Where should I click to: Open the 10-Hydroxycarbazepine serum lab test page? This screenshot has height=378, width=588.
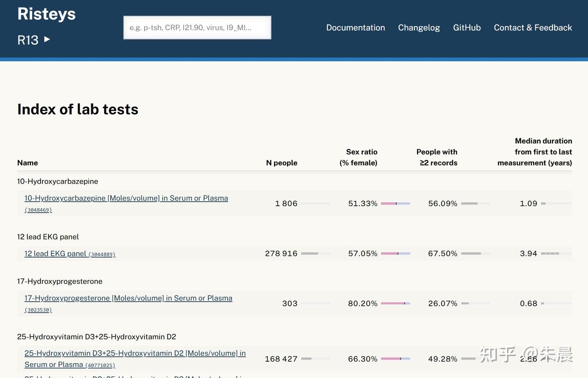click(x=126, y=198)
